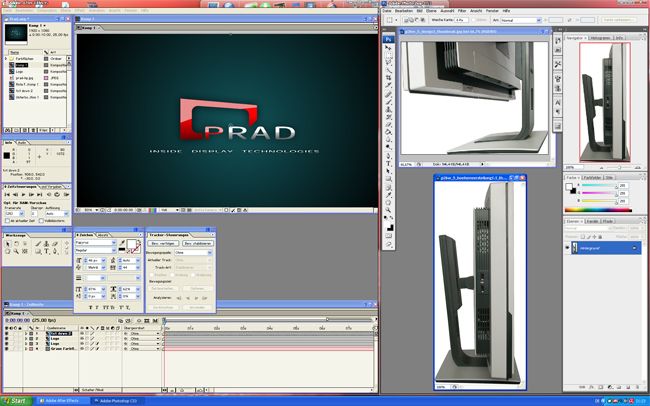Enable the 'Ab aktueller Zeit' checkbox
This screenshot has width=650, height=406.
[x=7, y=221]
